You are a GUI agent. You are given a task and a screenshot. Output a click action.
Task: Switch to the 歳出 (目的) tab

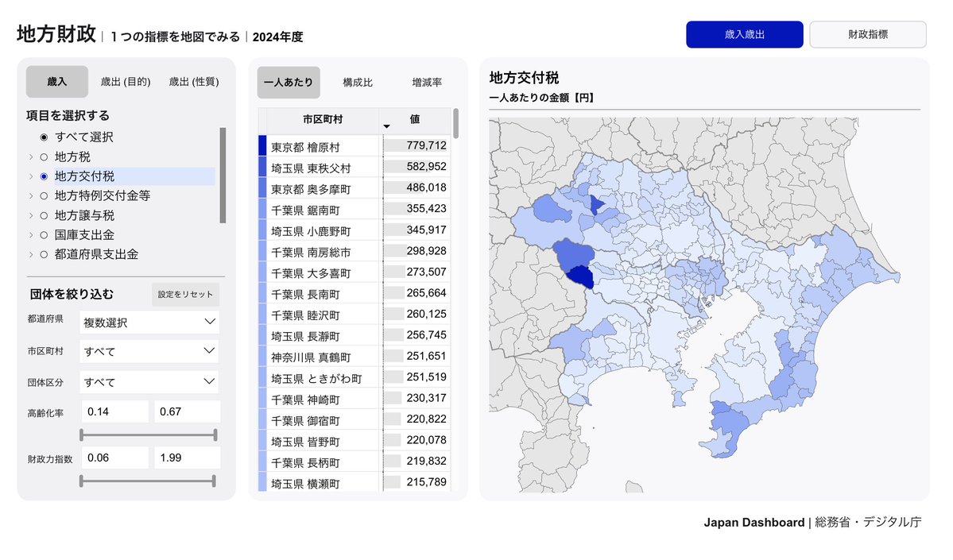126,81
